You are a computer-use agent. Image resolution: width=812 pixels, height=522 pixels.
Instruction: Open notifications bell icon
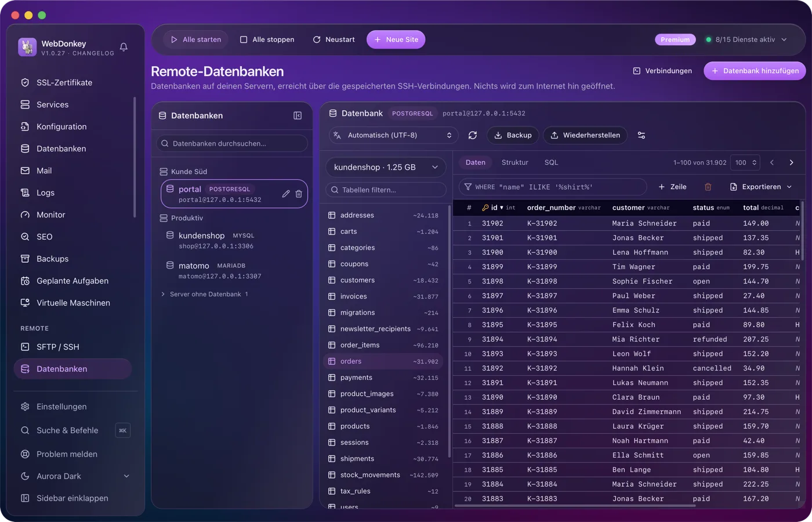(124, 47)
